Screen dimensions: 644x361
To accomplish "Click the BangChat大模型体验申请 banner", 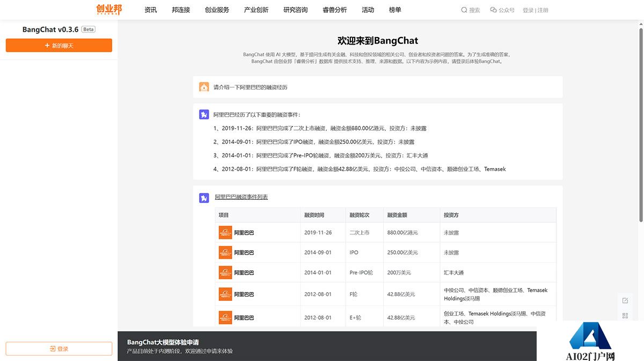I will point(327,346).
